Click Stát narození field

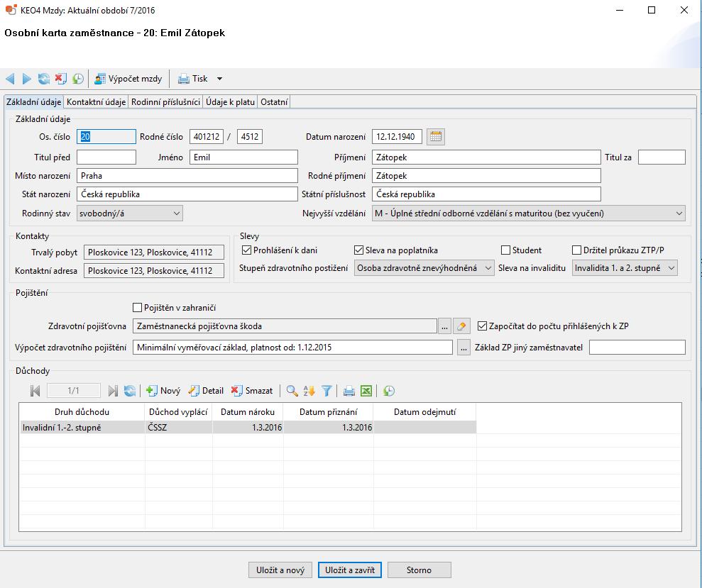(x=187, y=194)
